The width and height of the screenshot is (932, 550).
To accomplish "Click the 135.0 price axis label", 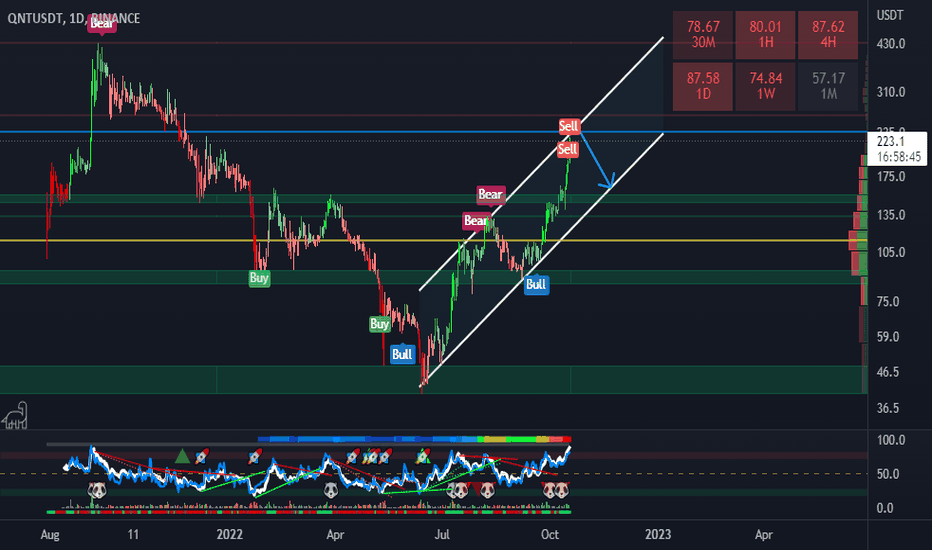I will [x=891, y=215].
